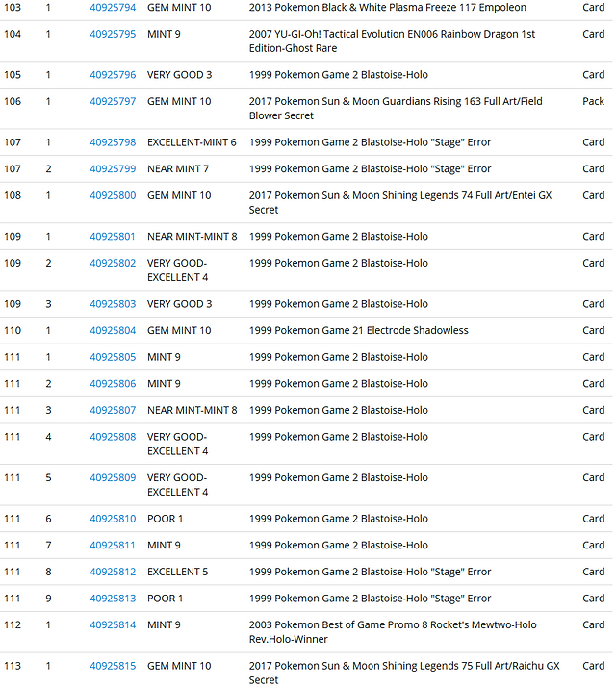
Task: Click Stage Error description for cert 40925798
Action: tap(370, 142)
